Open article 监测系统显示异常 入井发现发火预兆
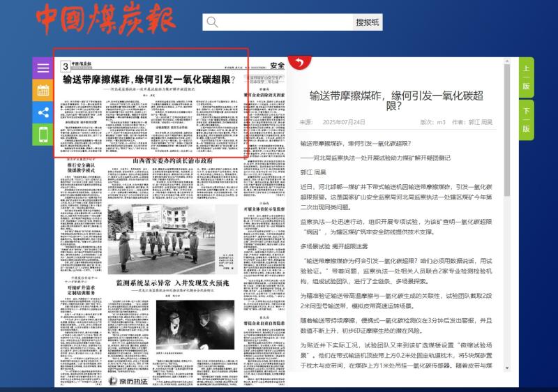This screenshot has height=392, width=558. (172, 283)
